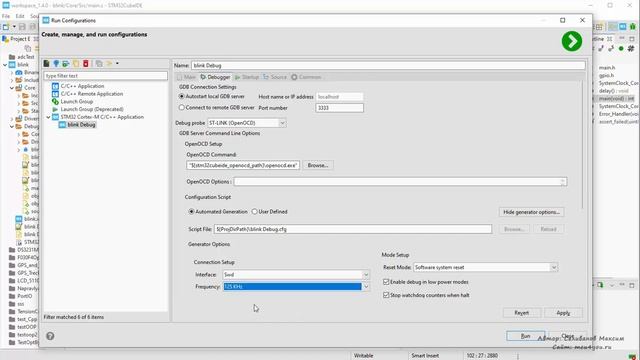Open File menu in STM32CubeIDE window
This screenshot has height=360, width=640.
pos(6,16)
